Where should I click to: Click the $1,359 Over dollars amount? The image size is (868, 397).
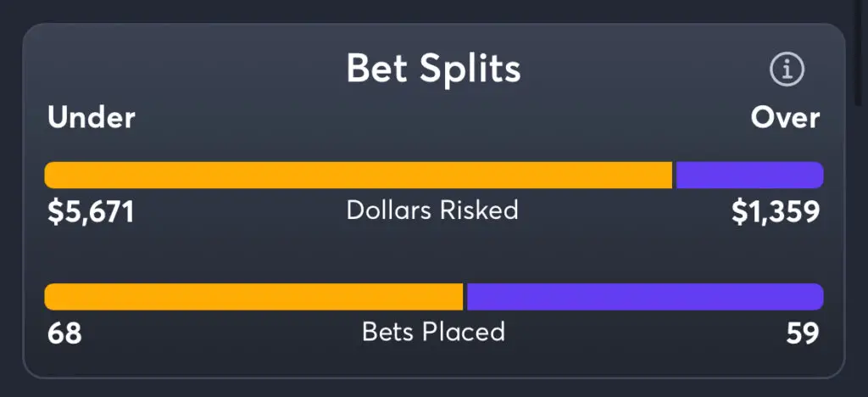776,211
